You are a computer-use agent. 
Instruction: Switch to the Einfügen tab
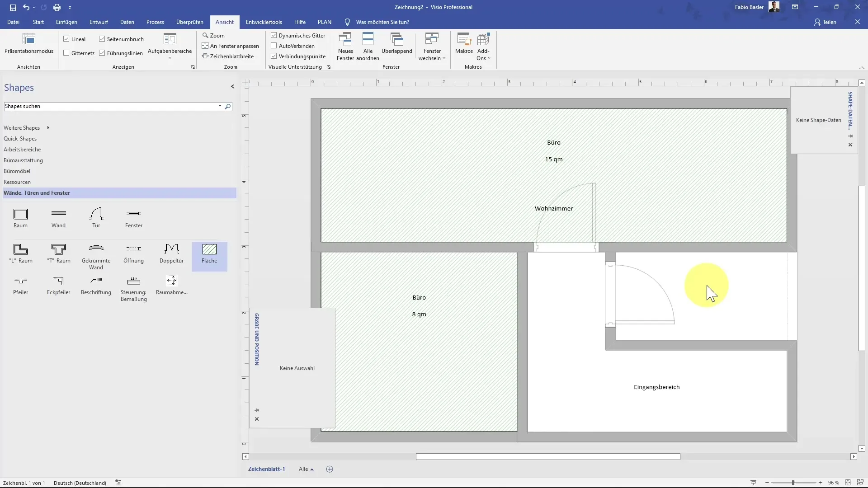66,22
